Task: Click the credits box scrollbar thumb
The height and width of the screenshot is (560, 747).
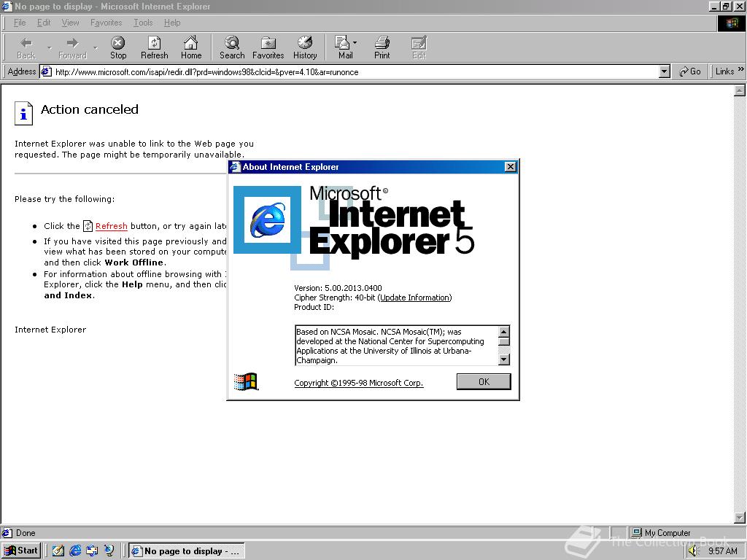Action: [x=503, y=341]
